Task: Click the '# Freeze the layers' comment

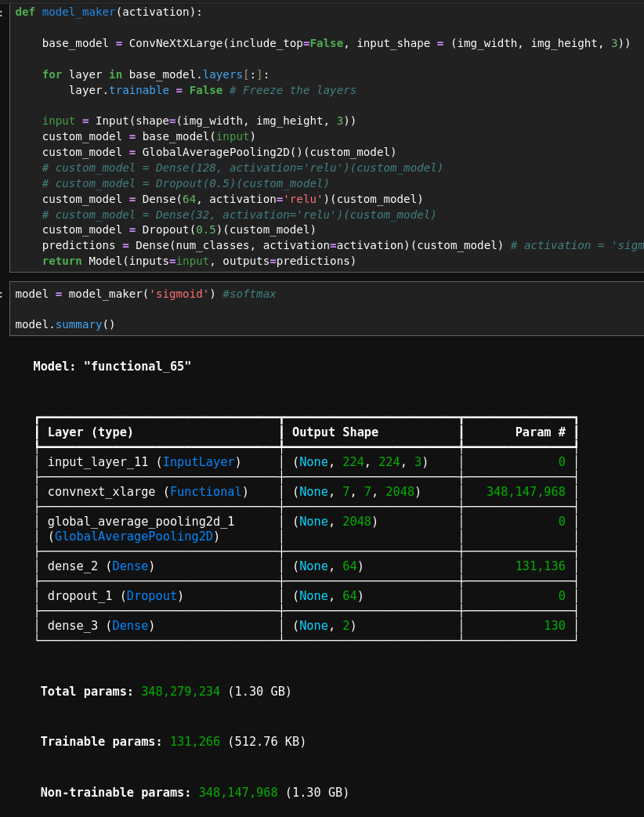Action: pyautogui.click(x=293, y=90)
